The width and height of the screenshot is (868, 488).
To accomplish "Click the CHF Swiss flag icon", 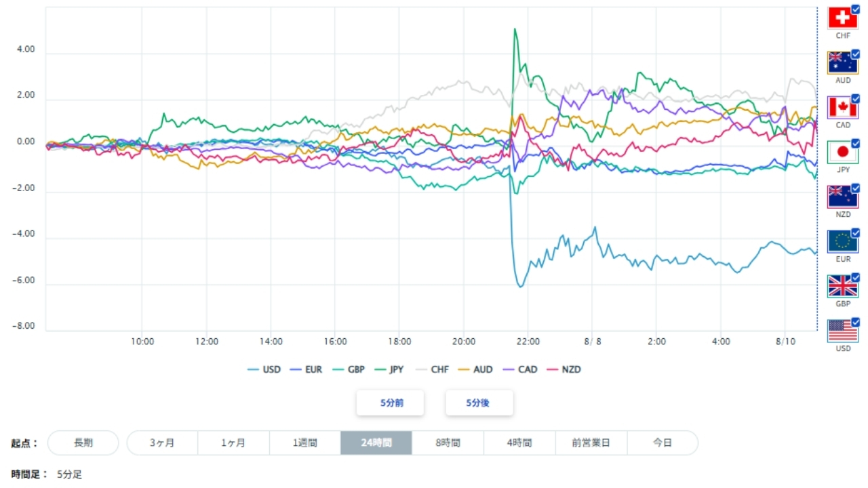I will tap(843, 18).
